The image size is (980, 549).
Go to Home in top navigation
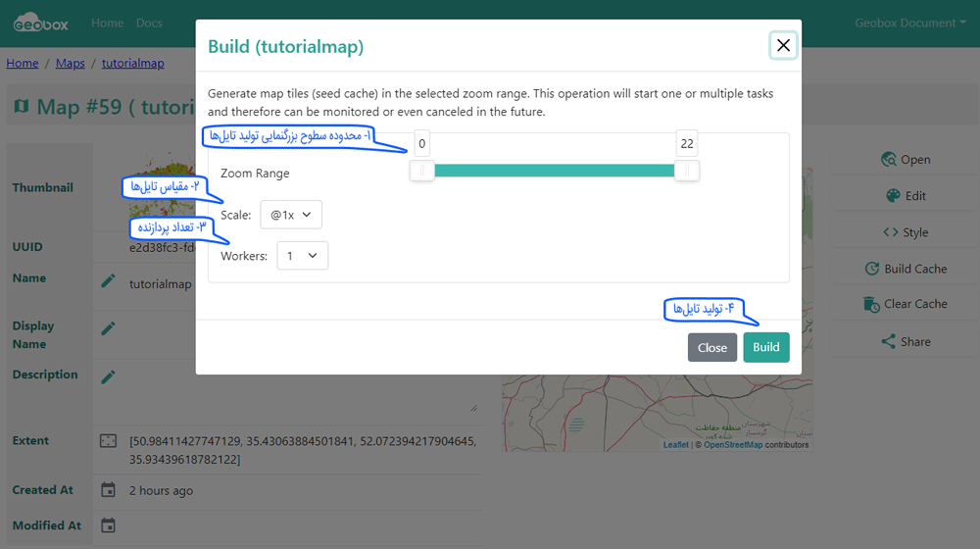107,23
